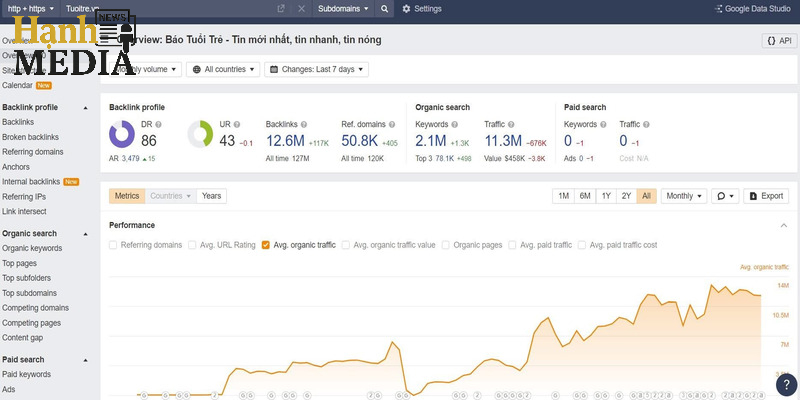
Task: Open Paid keywords in sidebar
Action: tap(27, 374)
